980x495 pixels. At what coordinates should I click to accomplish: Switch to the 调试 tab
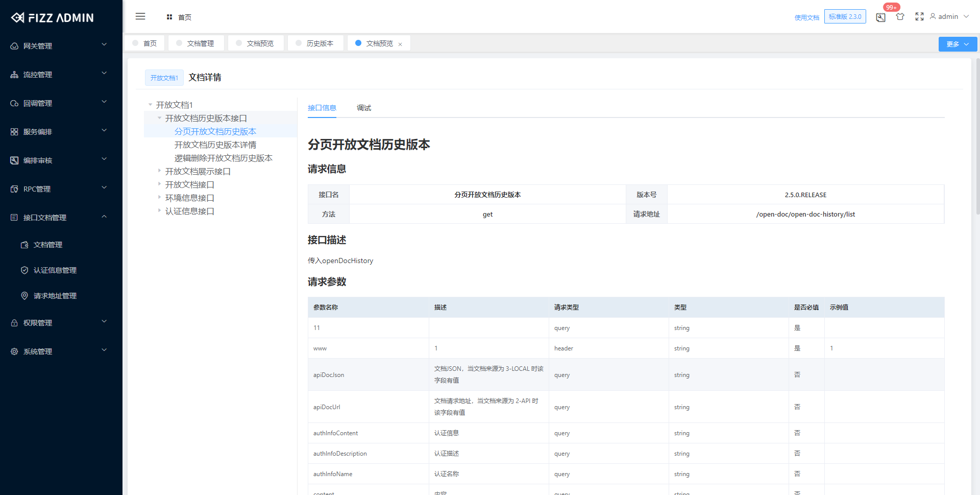click(364, 108)
